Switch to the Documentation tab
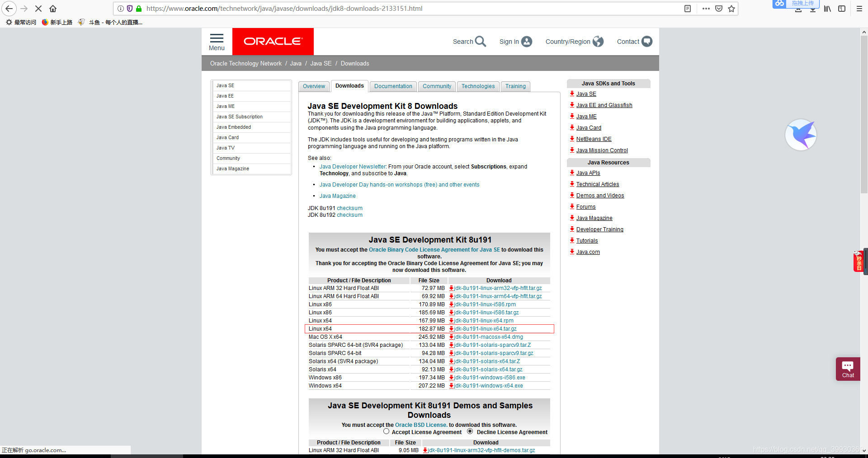868x458 pixels. pyautogui.click(x=393, y=86)
